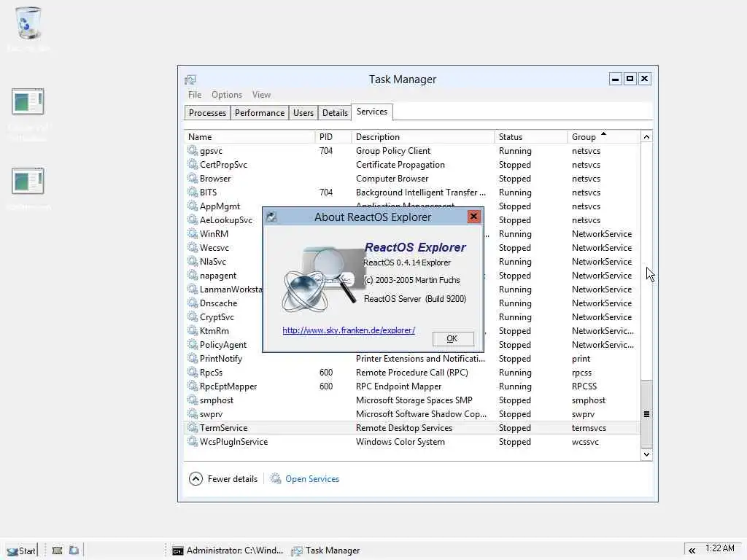Click the Wecsvc service gear icon
The height and width of the screenshot is (560, 747).
tap(193, 247)
